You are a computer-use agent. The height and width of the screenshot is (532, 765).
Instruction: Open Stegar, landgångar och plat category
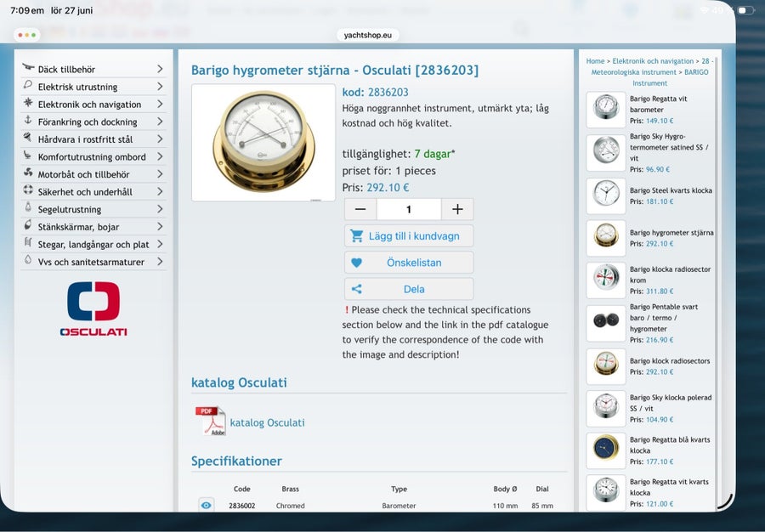[93, 244]
